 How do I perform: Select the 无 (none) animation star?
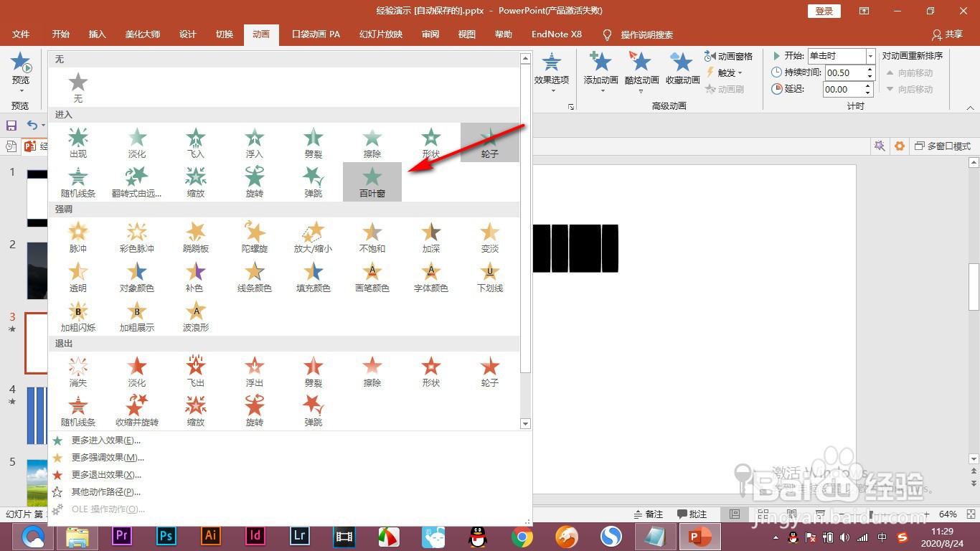[x=78, y=87]
